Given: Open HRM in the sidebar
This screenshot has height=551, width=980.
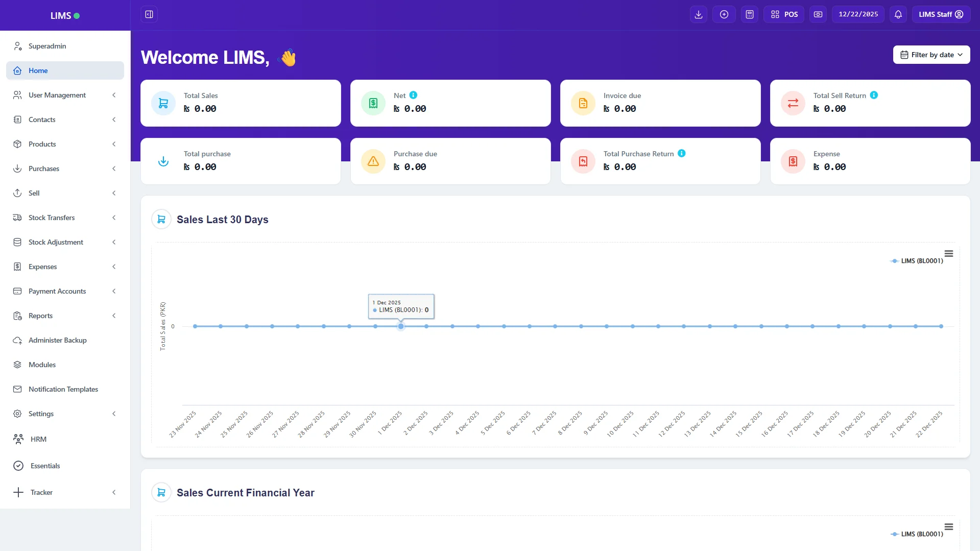Looking at the screenshot, I should tap(65, 439).
